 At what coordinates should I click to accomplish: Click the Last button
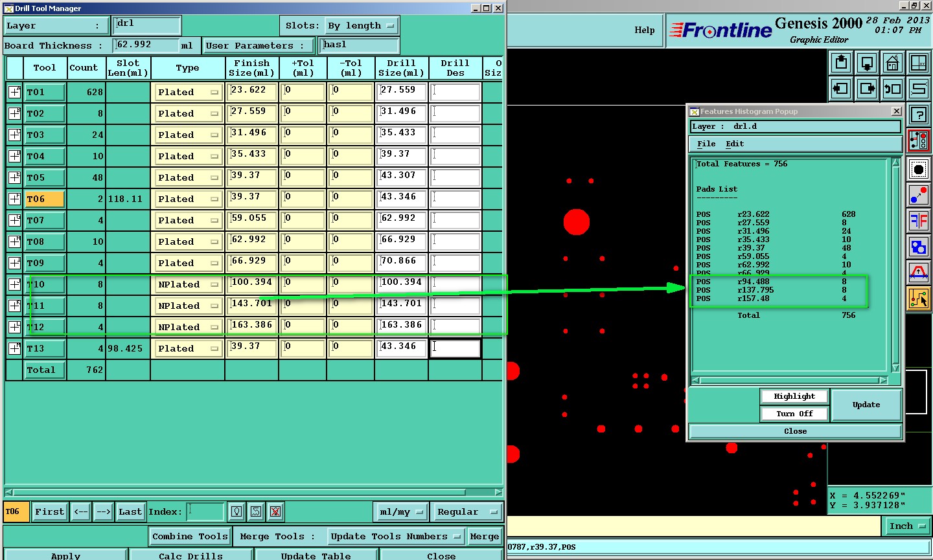click(x=130, y=511)
